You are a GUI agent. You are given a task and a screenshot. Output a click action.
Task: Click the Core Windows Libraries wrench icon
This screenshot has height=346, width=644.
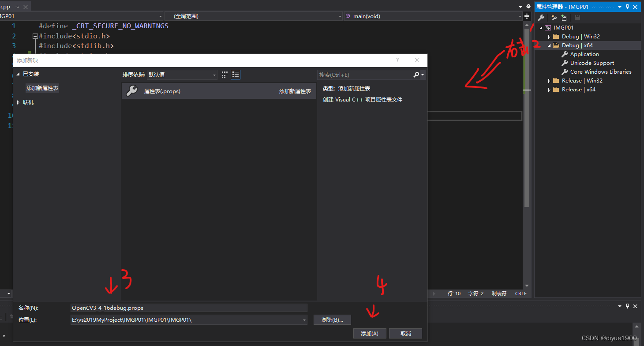564,72
